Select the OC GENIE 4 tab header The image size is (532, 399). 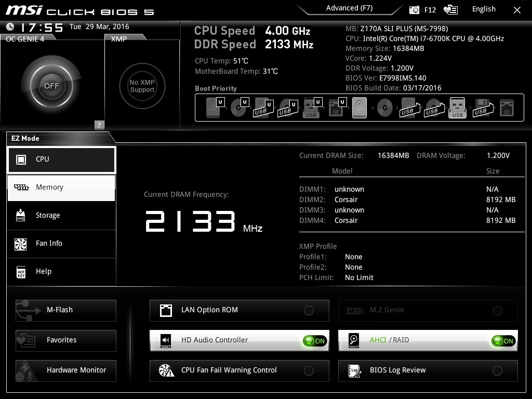(x=25, y=39)
